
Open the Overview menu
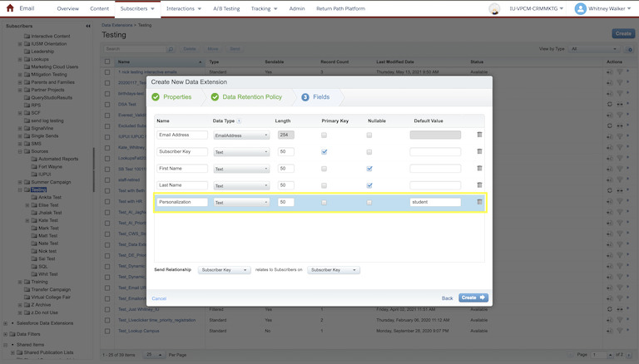pos(67,8)
